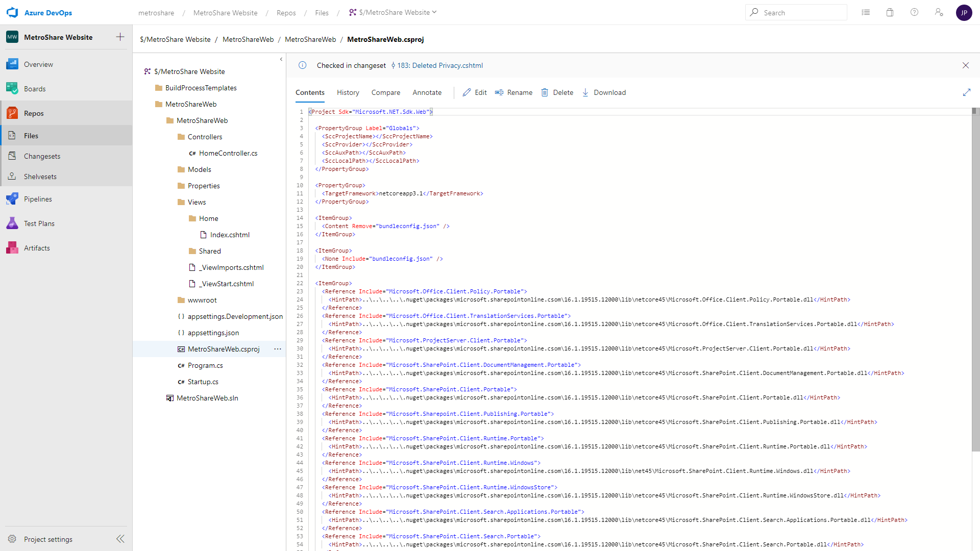Screen dimensions: 980x551
Task: Collapse the file tree pane chevron
Action: pos(281,59)
